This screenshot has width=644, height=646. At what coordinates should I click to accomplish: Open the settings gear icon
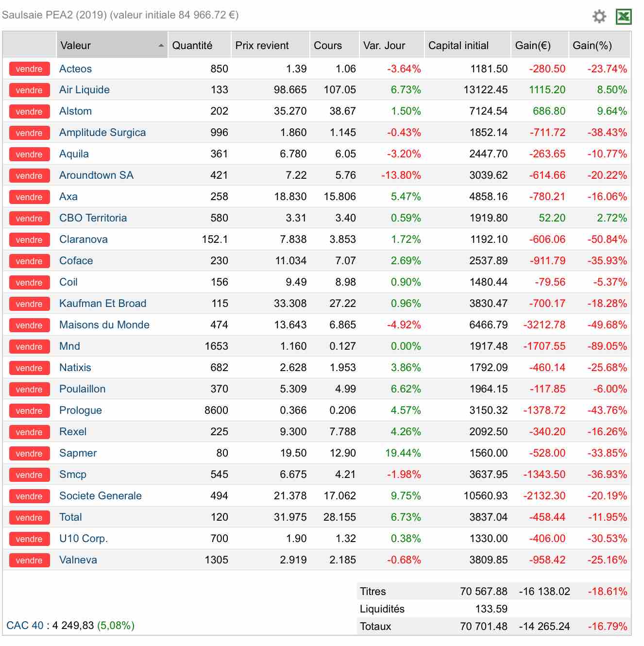599,16
